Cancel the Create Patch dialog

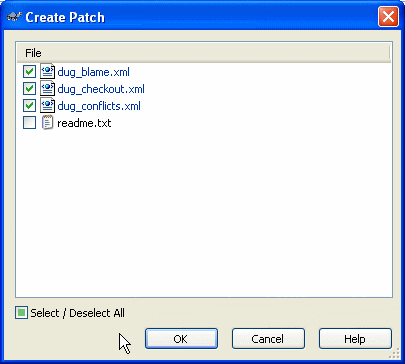tap(268, 339)
